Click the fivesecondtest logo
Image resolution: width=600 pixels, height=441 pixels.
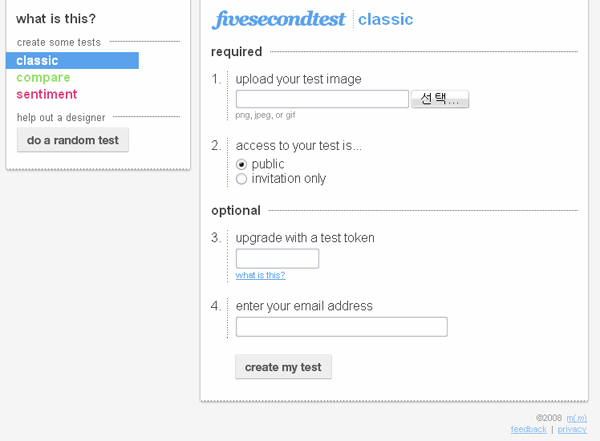tap(279, 20)
